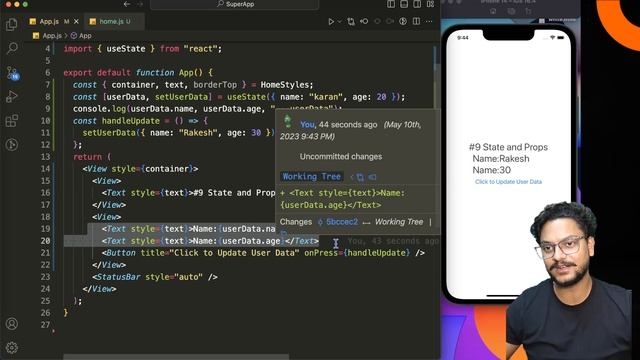Click the copy icon next to Working Tree
This screenshot has width=640, height=360.
(x=360, y=177)
